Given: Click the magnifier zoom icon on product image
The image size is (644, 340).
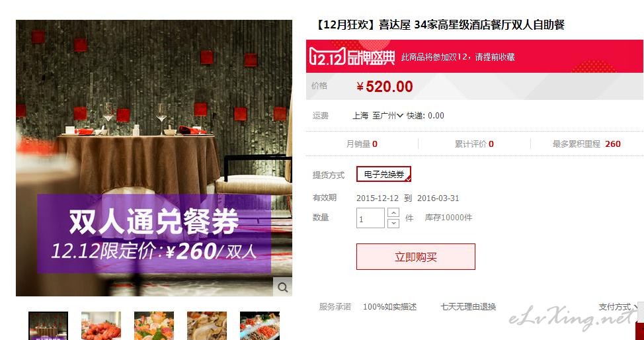Looking at the screenshot, I should tap(282, 287).
